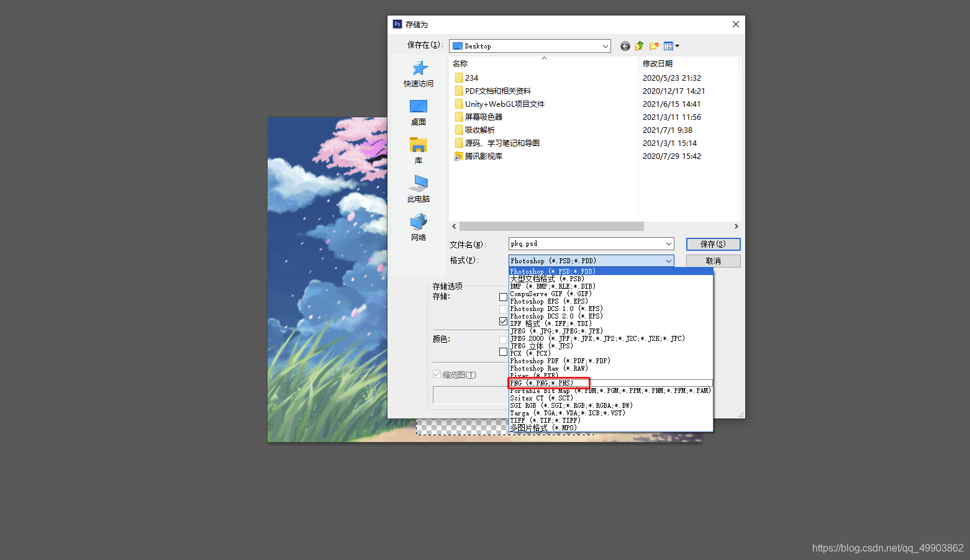The width and height of the screenshot is (970, 560).
Task: Select the 屏幕吸色器 folder icon
Action: point(458,117)
